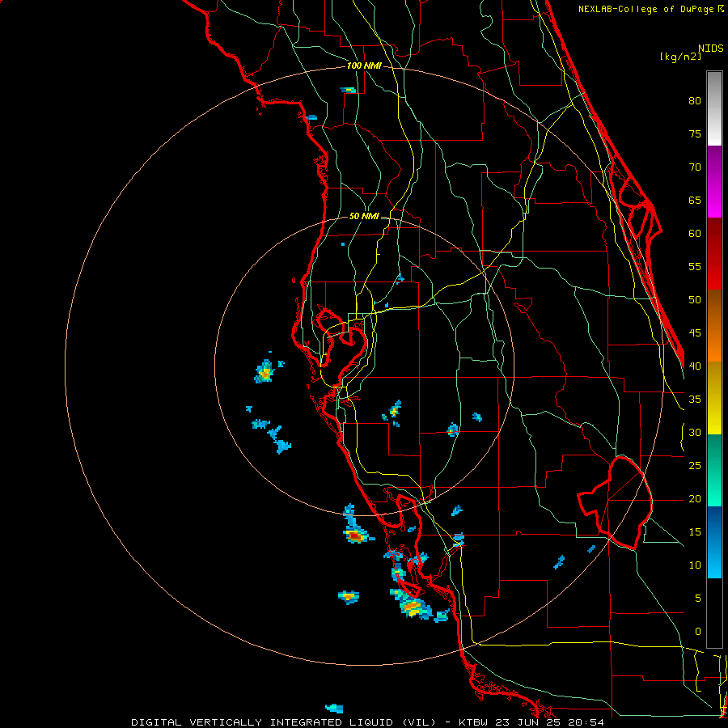Click the 30 value on the color scale
Viewport: 728px width, 728px height.
coord(695,432)
